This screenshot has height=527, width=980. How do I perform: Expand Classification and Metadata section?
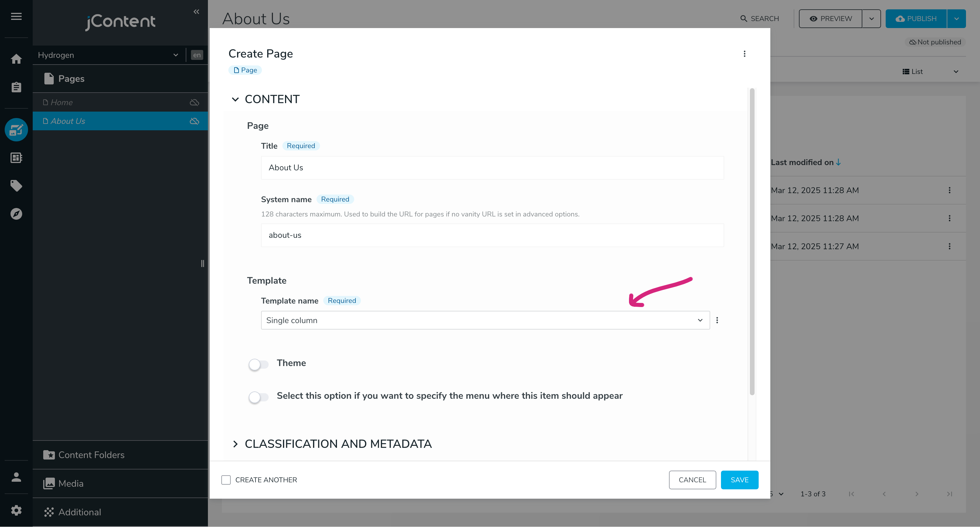(235, 444)
